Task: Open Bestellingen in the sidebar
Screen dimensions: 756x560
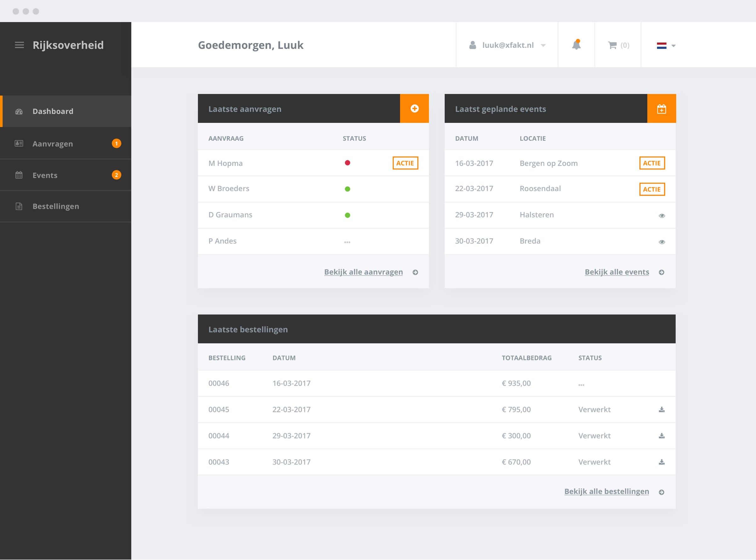Action: [56, 206]
